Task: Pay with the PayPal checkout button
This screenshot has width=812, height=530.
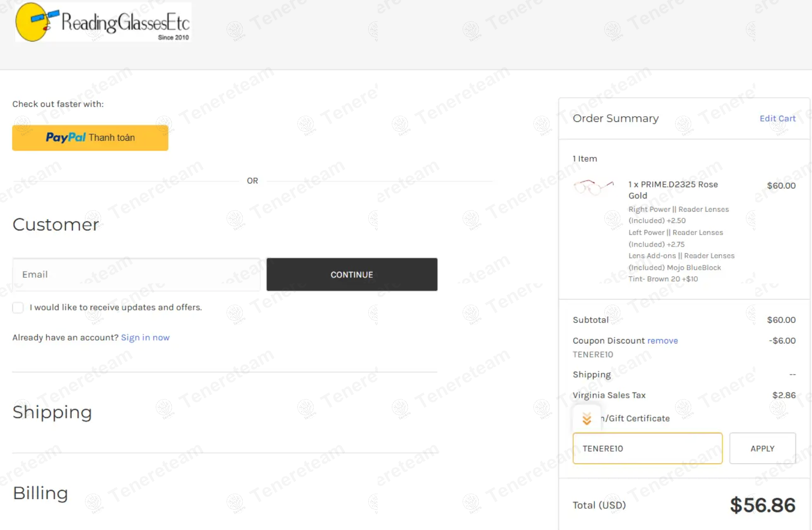Action: coord(90,137)
